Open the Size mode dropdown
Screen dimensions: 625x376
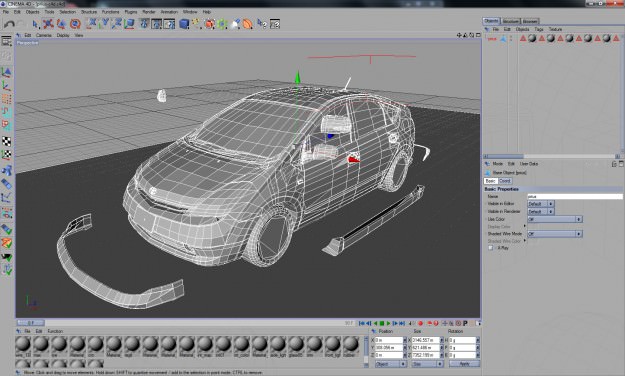427,364
